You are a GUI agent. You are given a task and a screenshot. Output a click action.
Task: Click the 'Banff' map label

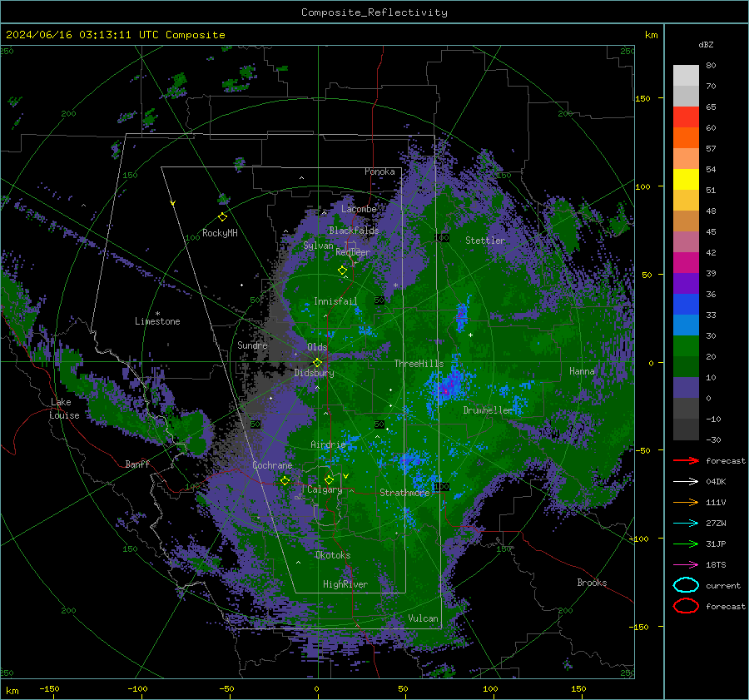[x=137, y=464]
